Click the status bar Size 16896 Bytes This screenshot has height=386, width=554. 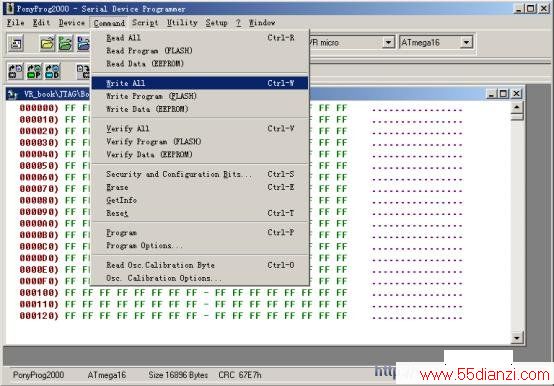178,375
